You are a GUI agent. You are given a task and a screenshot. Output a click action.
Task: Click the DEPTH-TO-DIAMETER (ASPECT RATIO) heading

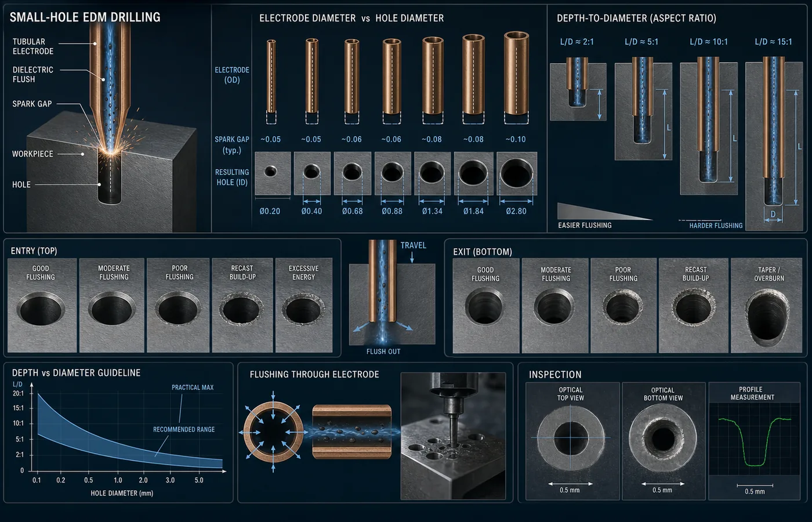636,19
